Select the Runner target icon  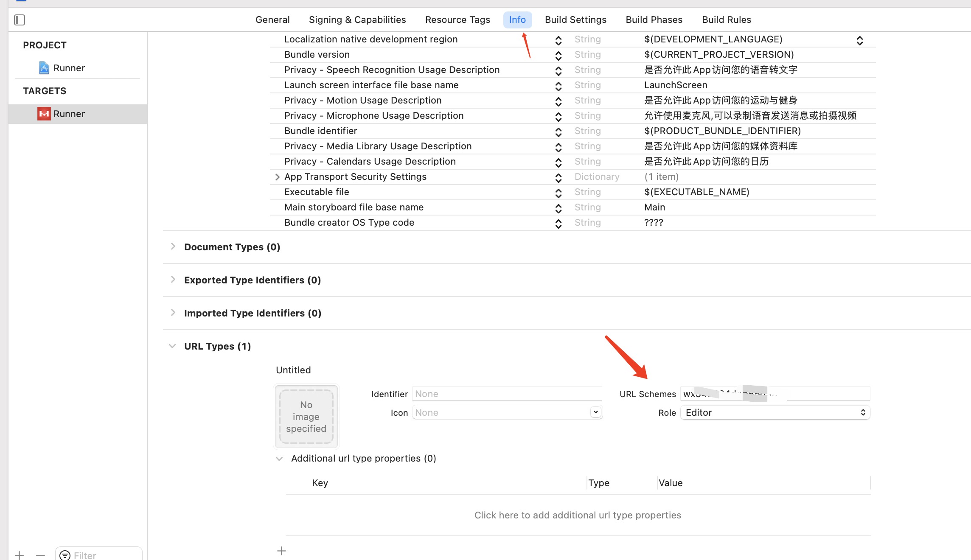[x=44, y=114]
